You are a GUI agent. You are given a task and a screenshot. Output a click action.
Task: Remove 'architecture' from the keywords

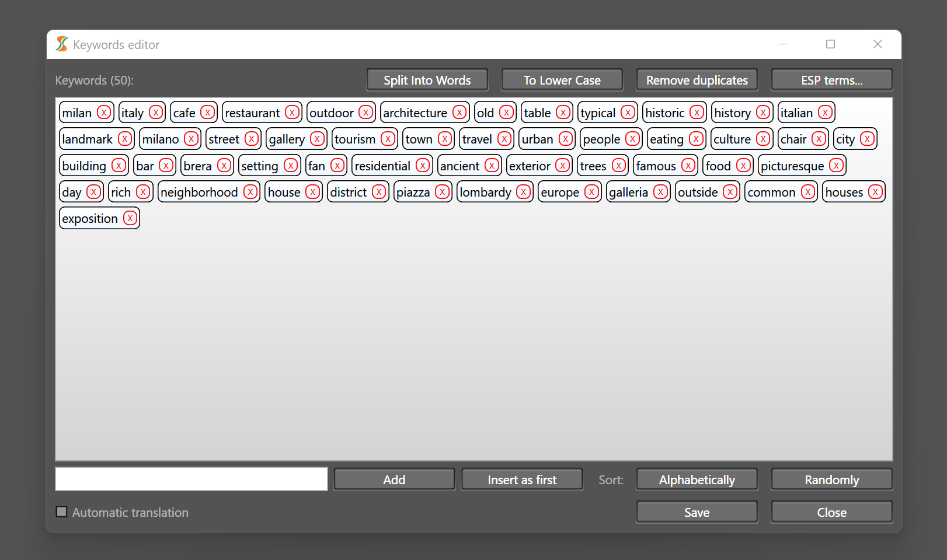coord(458,112)
